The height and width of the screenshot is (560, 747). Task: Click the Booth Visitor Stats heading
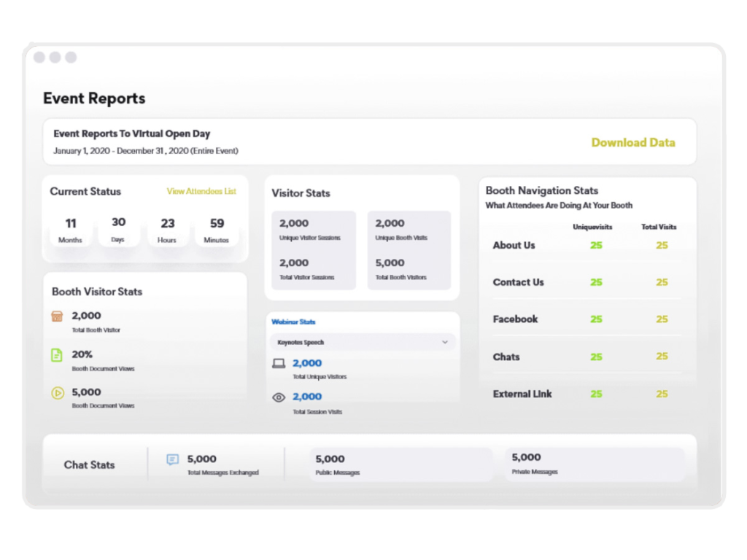point(97,292)
